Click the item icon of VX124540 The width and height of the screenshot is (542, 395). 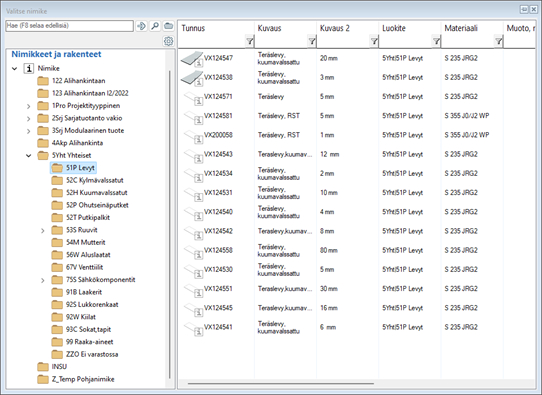[x=193, y=213]
